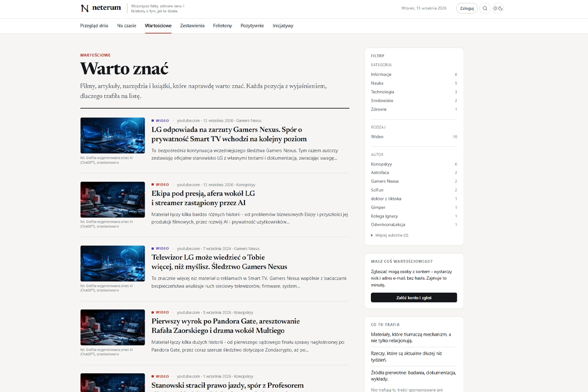The width and height of the screenshot is (588, 392).
Task: Go to the Felietony tab
Action: coord(222,25)
